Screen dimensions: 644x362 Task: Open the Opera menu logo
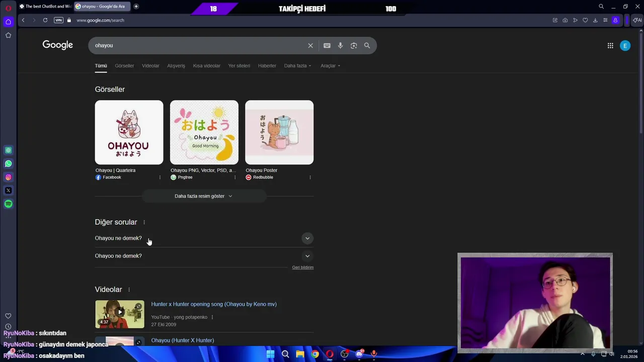(x=8, y=7)
